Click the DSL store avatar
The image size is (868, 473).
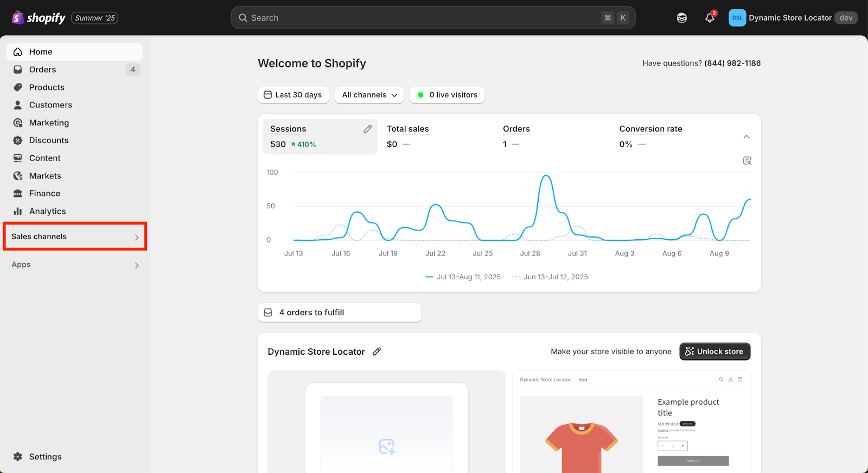pyautogui.click(x=737, y=18)
